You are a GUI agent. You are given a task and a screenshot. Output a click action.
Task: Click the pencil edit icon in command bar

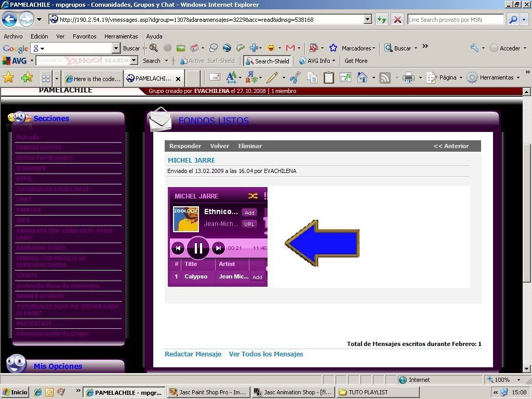pos(272,77)
